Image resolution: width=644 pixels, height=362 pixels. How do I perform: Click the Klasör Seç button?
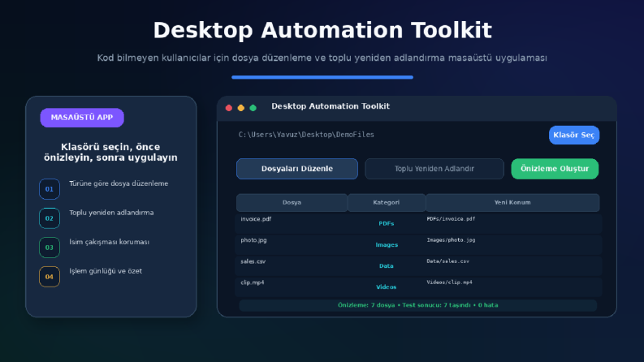(574, 135)
